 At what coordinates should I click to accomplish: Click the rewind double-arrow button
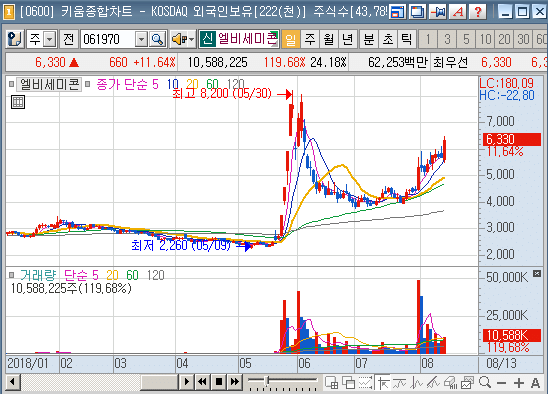pyautogui.click(x=202, y=381)
